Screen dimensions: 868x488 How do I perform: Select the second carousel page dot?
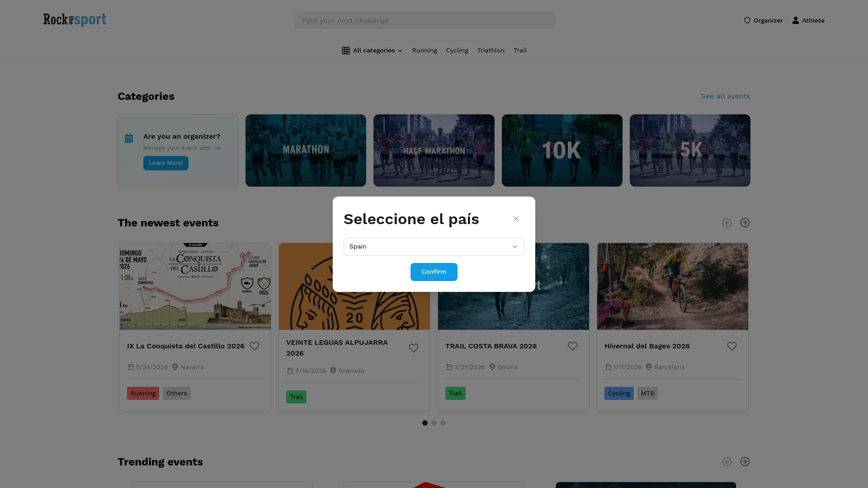point(434,423)
